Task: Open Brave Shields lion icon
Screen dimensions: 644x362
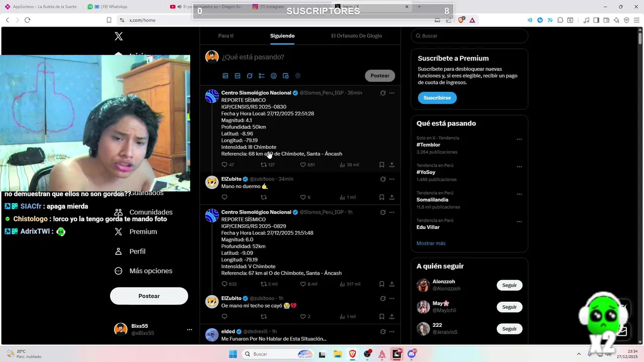Action: pos(461,20)
